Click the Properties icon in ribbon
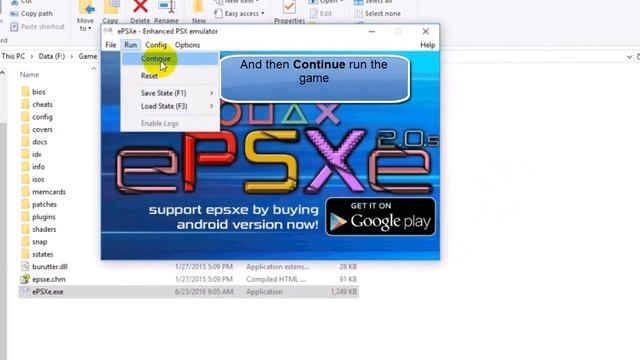Screen dimensions: 640x360 click(x=289, y=7)
